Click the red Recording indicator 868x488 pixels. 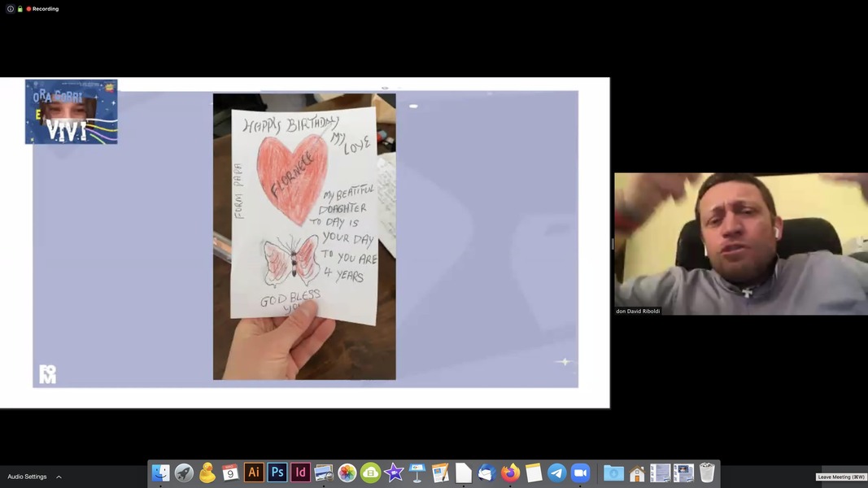(x=42, y=9)
